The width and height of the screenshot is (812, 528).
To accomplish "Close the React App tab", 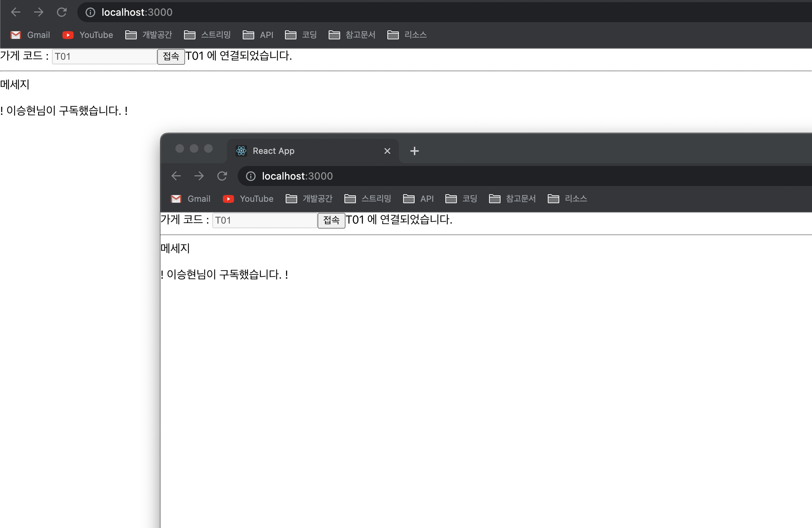I will (x=387, y=151).
